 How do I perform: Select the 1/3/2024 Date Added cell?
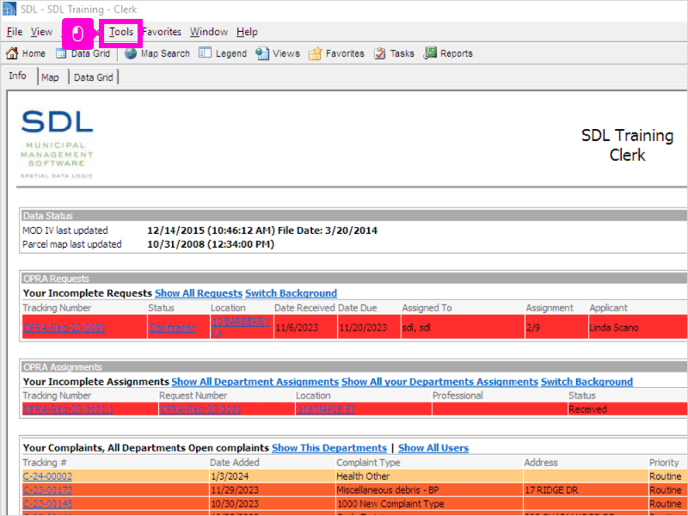(x=272, y=476)
